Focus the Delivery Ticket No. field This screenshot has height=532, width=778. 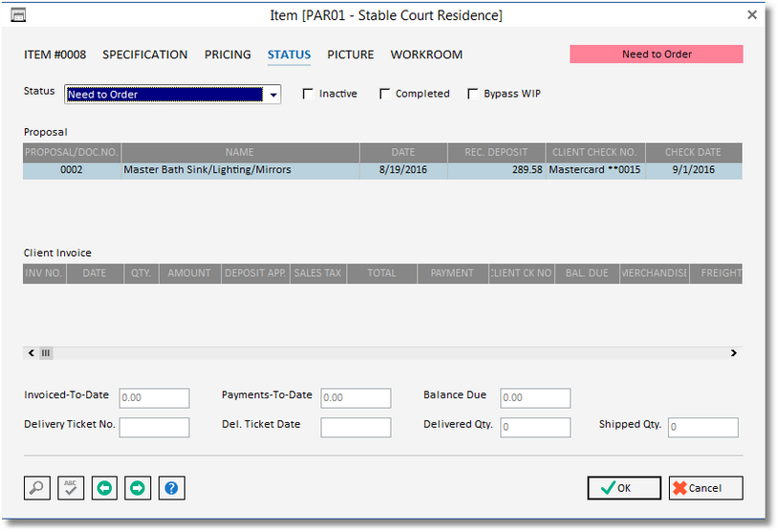(154, 427)
